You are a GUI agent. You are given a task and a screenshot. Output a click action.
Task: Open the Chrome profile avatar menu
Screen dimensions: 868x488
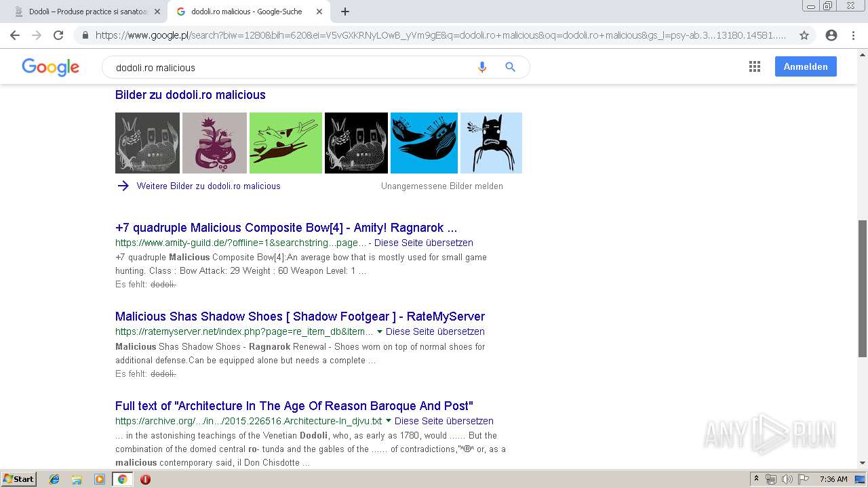coord(831,35)
